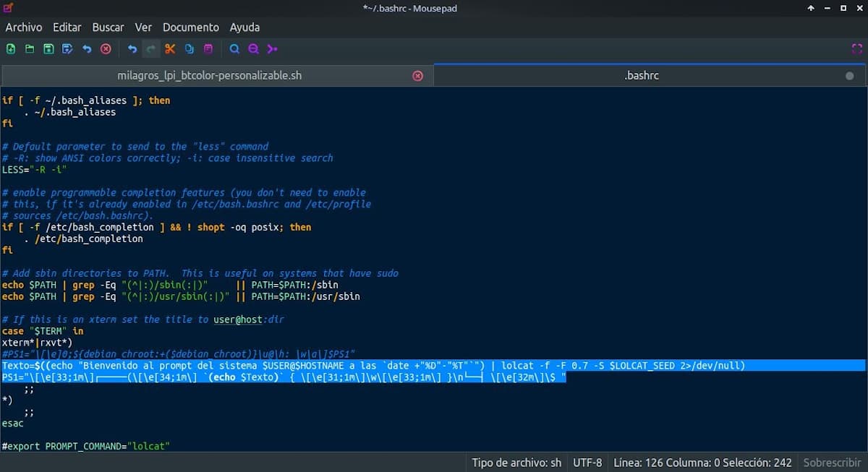Click the comment '# this, if it's already enabled'

click(186, 204)
